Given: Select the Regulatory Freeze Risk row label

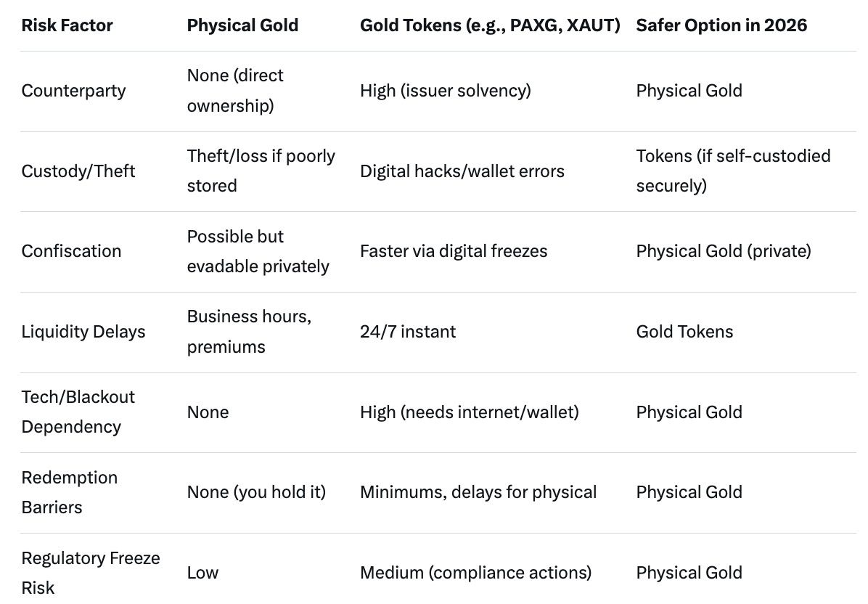Looking at the screenshot, I should click(91, 572).
